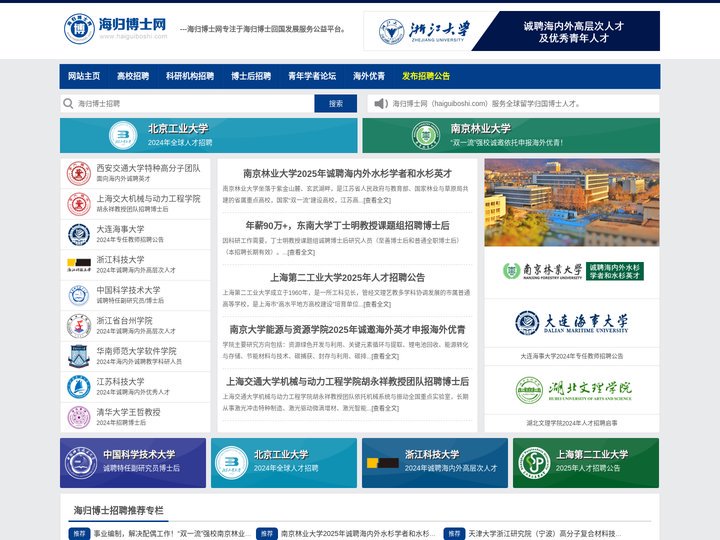Click 浙江科技大学 logo in bottom blue card
Screen dimensions: 720x540
pyautogui.click(x=382, y=463)
